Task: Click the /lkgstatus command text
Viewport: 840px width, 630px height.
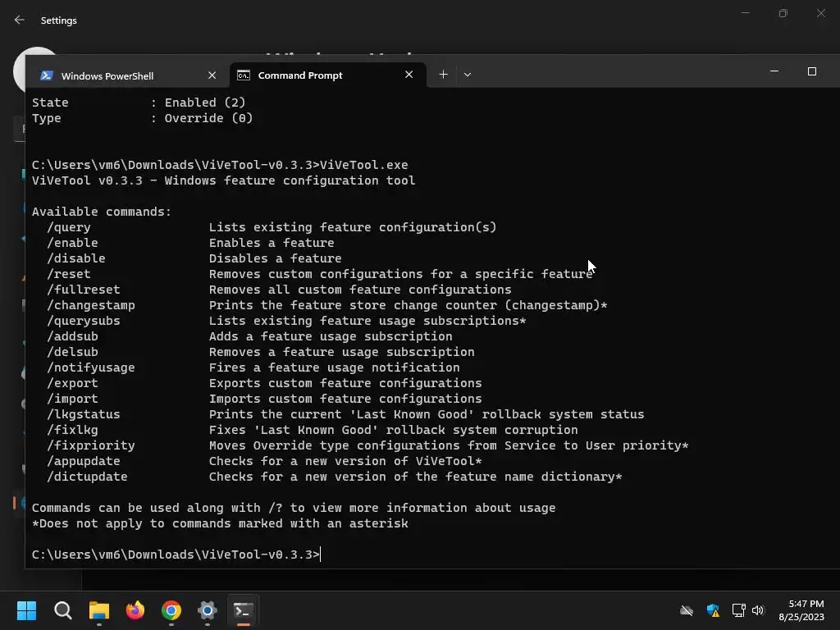Action: point(84,414)
